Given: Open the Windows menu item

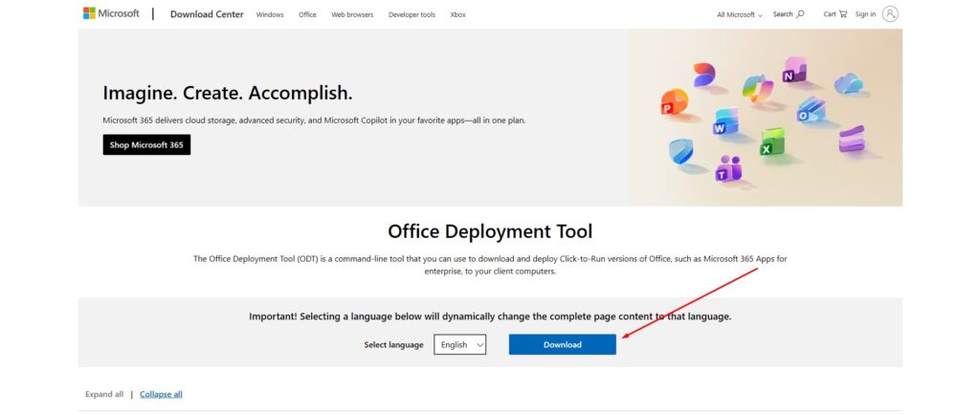Looking at the screenshot, I should (269, 14).
